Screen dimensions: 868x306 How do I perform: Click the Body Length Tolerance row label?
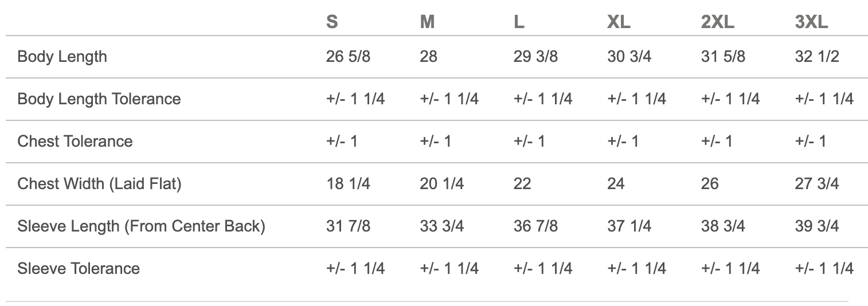click(99, 99)
